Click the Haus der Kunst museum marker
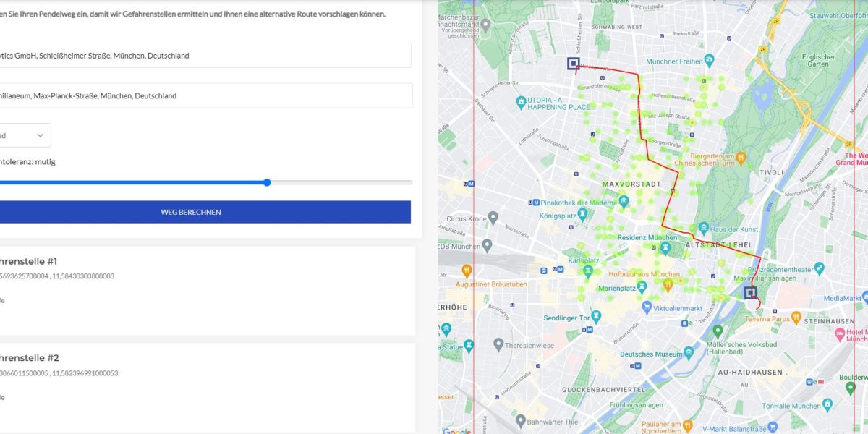The height and width of the screenshot is (434, 868). (x=704, y=229)
